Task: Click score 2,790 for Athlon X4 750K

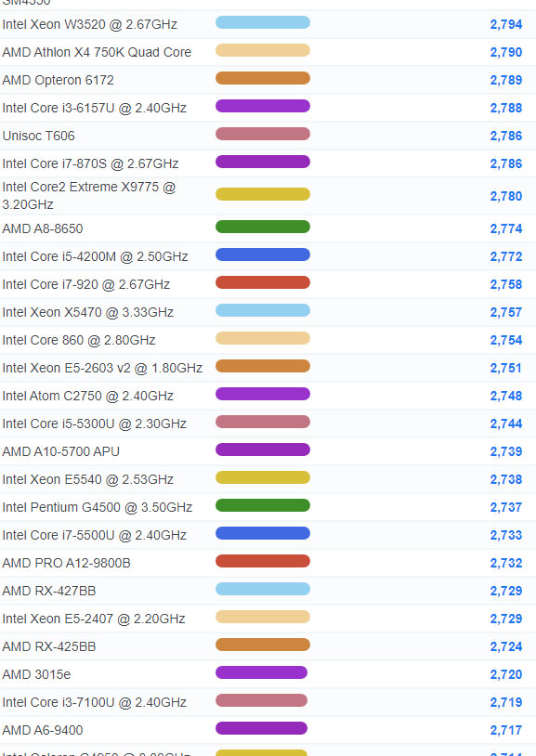Action: pos(506,53)
